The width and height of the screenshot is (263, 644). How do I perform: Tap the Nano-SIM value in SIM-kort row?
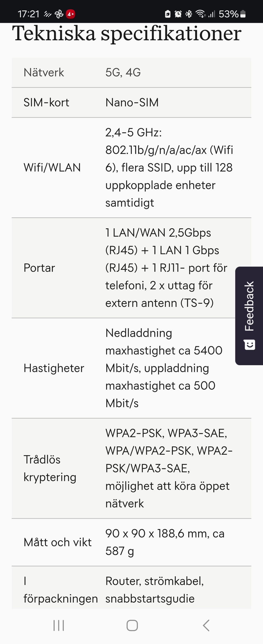coord(132,103)
